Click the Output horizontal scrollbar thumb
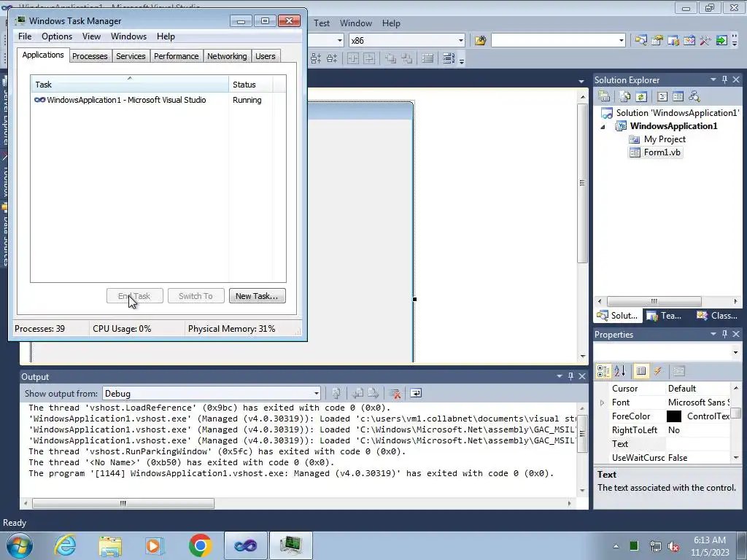 click(123, 503)
